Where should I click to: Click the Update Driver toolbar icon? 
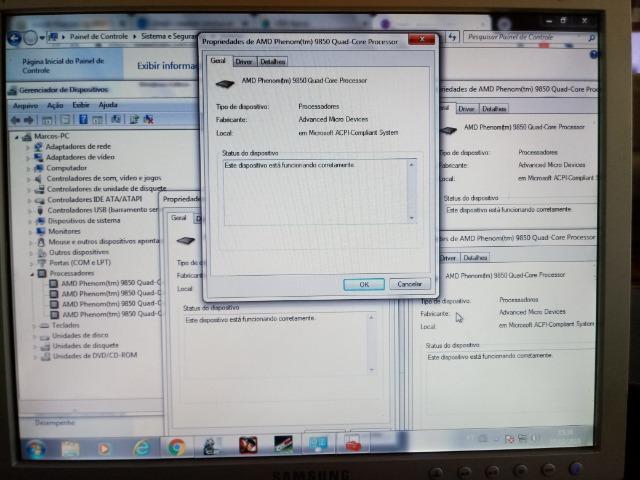(134, 119)
